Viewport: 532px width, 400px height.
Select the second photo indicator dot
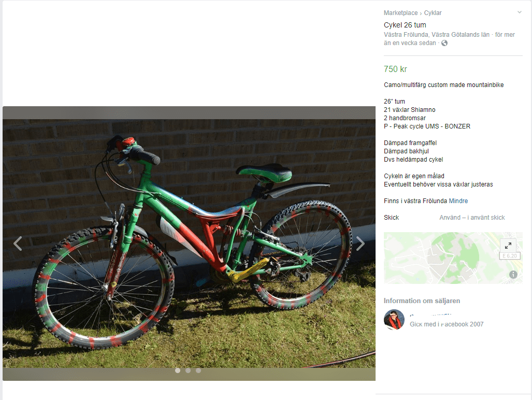tap(188, 370)
